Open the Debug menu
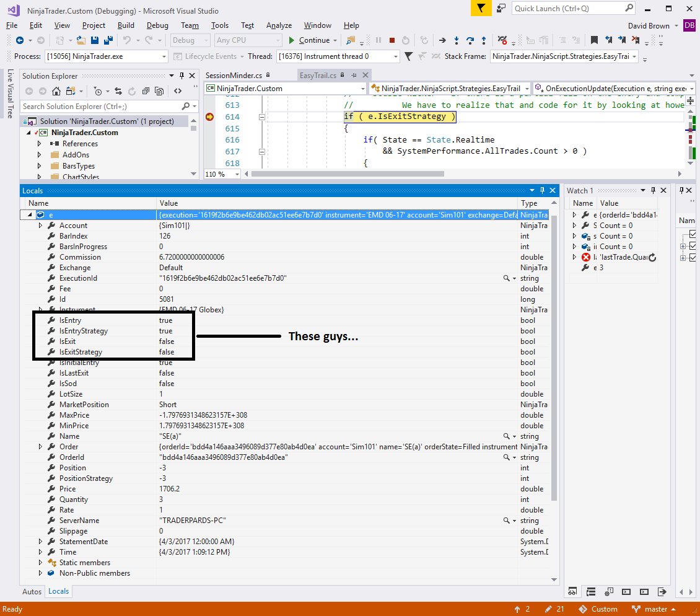 157,25
